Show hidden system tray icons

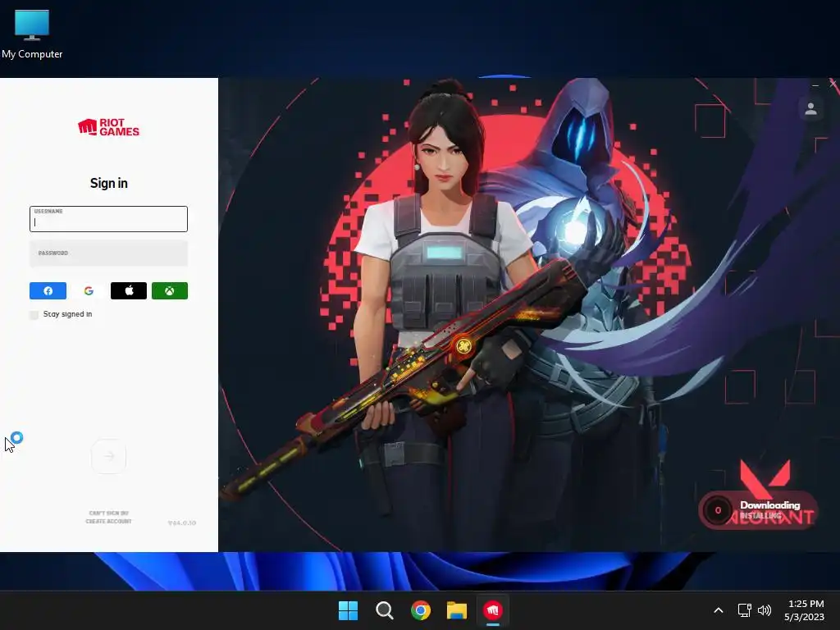tap(719, 610)
